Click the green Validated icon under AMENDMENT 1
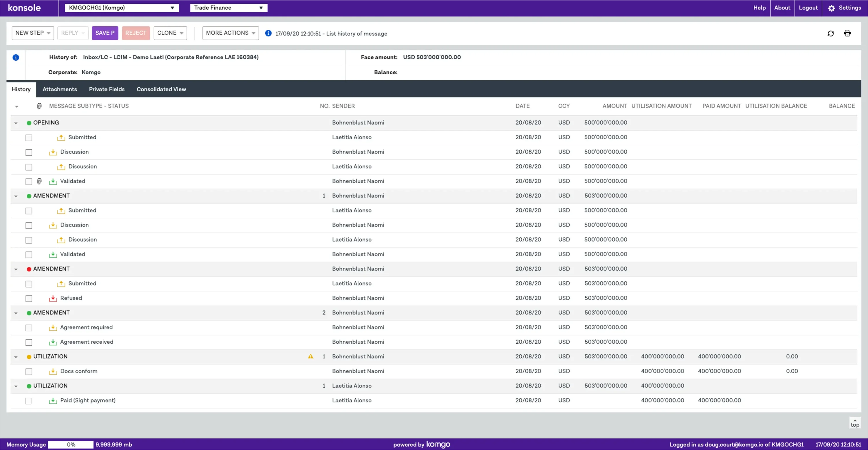Viewport: 868px width, 450px height. (x=53, y=254)
